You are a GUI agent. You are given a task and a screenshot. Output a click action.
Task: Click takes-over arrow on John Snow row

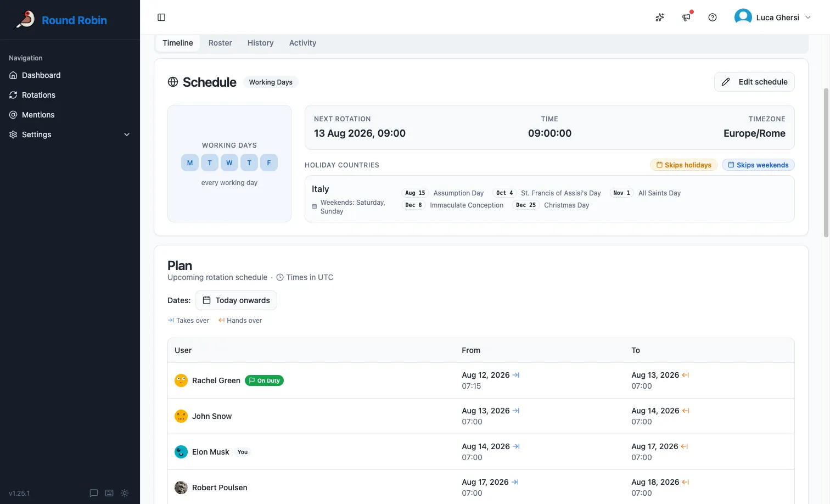[x=516, y=411]
